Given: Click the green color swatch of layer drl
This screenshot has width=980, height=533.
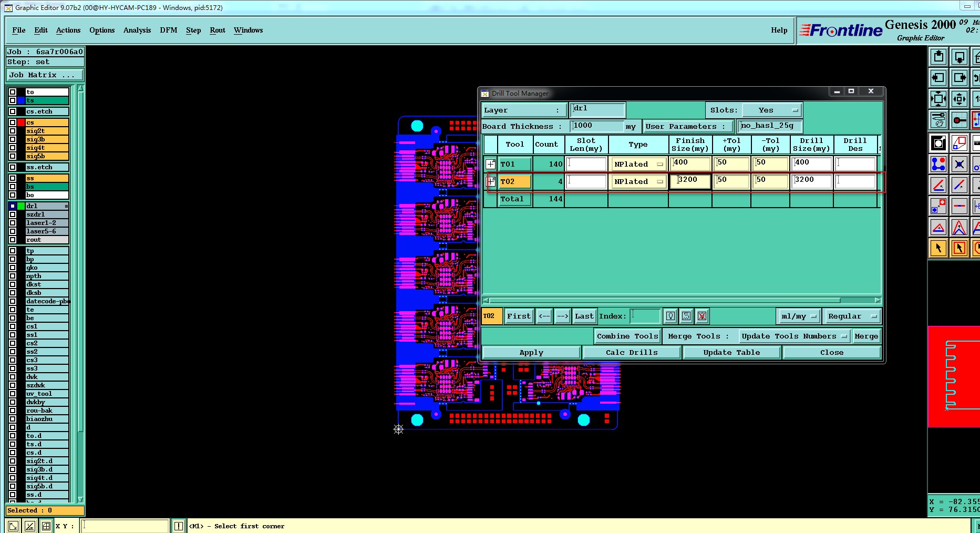Looking at the screenshot, I should [x=21, y=206].
